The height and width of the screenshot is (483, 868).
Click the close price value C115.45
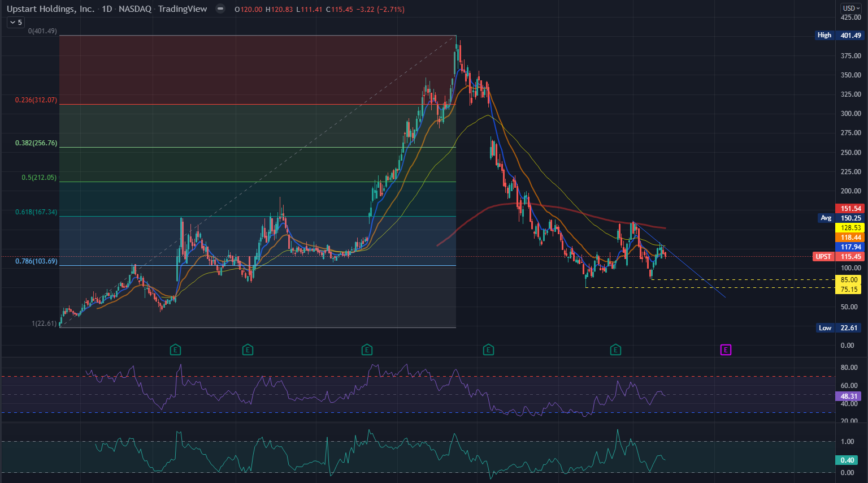[x=340, y=10]
